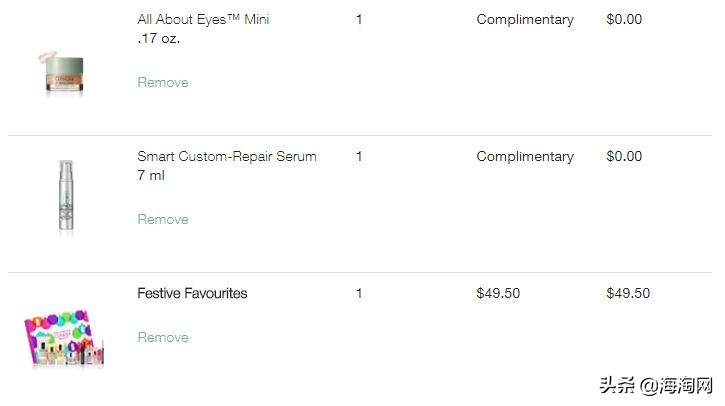Click the Festive Favourites $49.50 unit price
725x406 pixels.
(498, 293)
